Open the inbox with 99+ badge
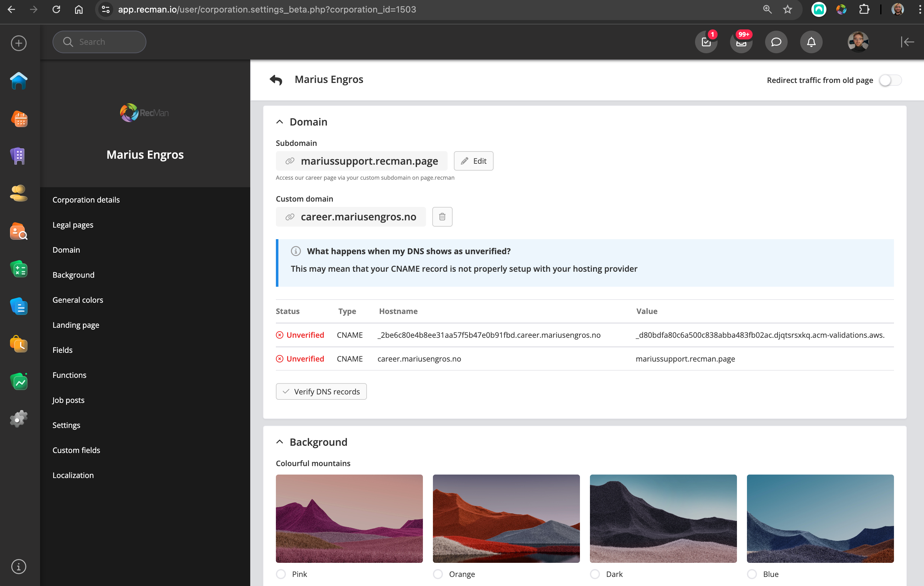The width and height of the screenshot is (924, 586). [x=741, y=42]
